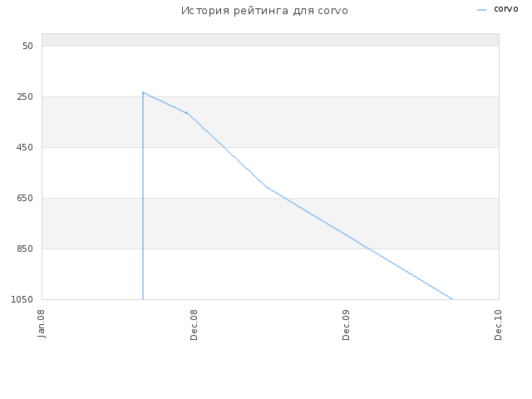
Task: Click where the line crosses the 650 gridline
Action: [x=283, y=198]
